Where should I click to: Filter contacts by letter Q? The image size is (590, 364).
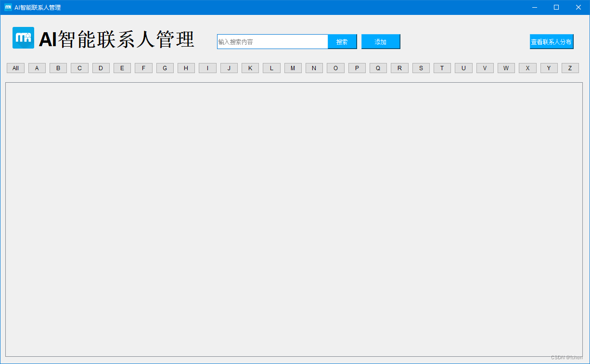pos(378,68)
